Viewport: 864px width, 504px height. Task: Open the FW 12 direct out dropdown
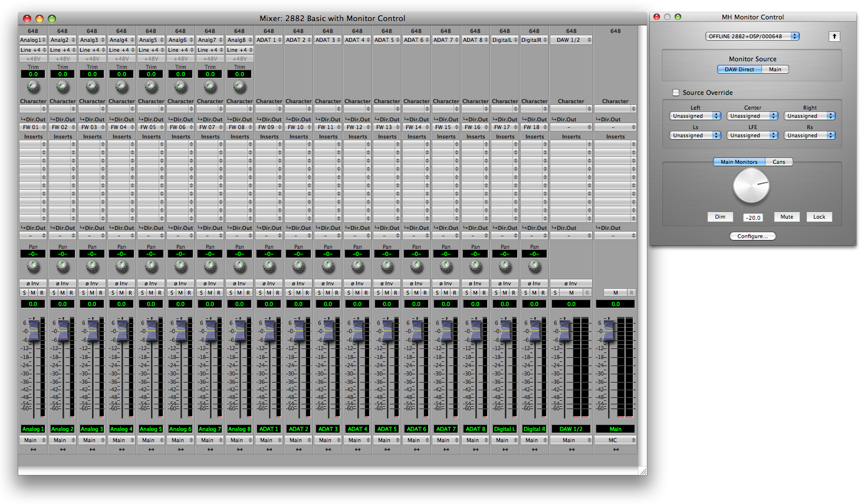pos(357,127)
